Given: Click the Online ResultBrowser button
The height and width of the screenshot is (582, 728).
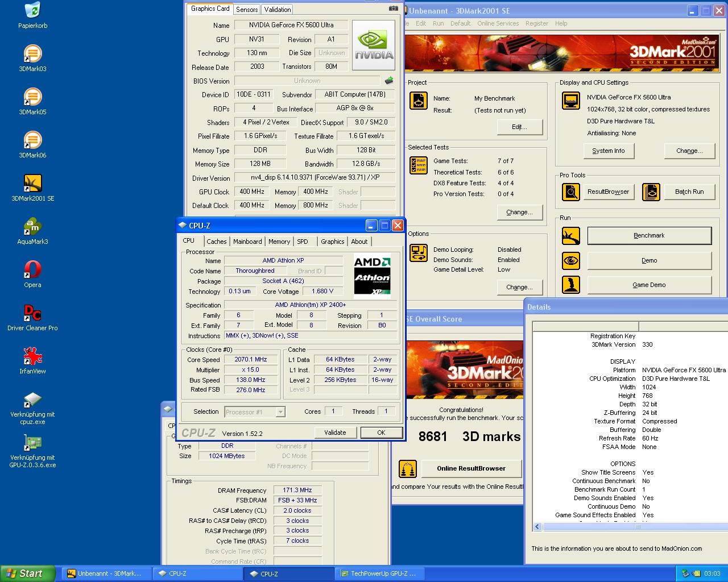Looking at the screenshot, I should pos(471,468).
